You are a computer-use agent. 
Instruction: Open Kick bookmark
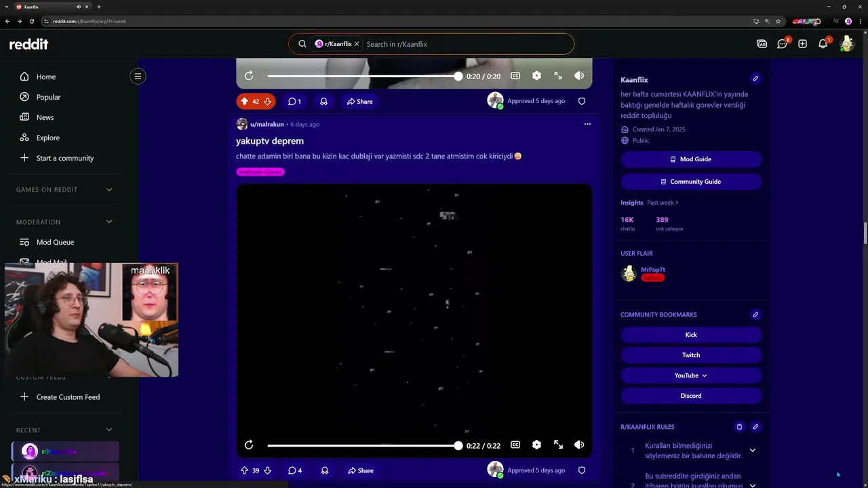[691, 335]
